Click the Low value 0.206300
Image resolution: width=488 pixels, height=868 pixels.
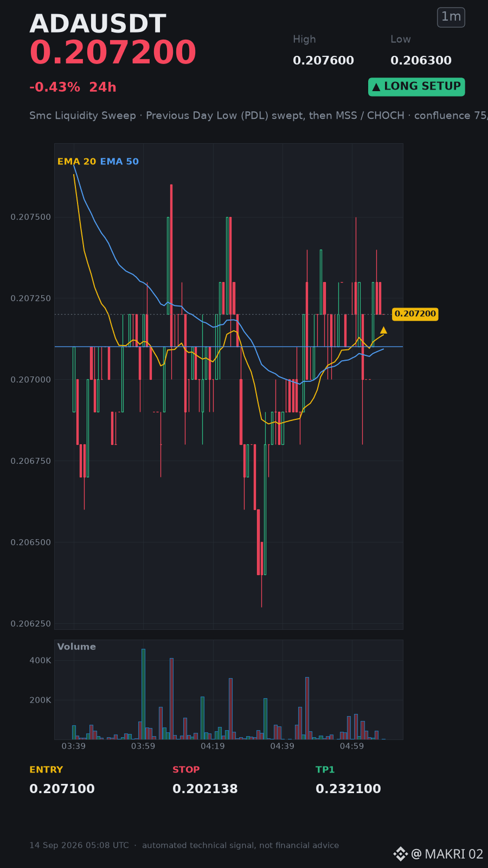[x=421, y=61]
